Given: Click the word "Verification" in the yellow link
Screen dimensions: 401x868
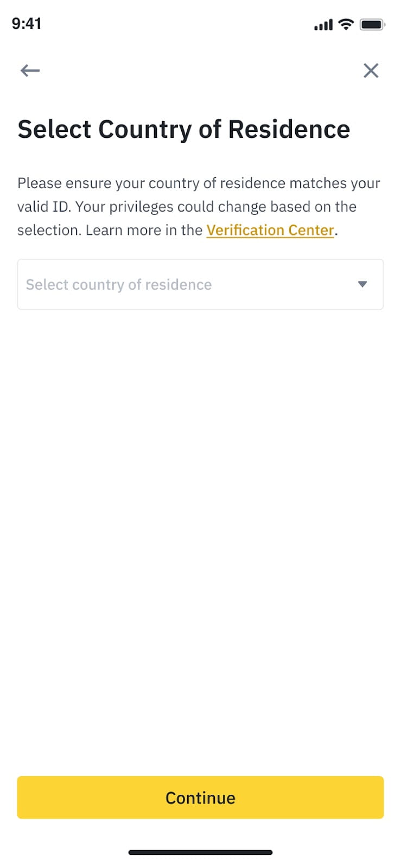Looking at the screenshot, I should 245,230.
